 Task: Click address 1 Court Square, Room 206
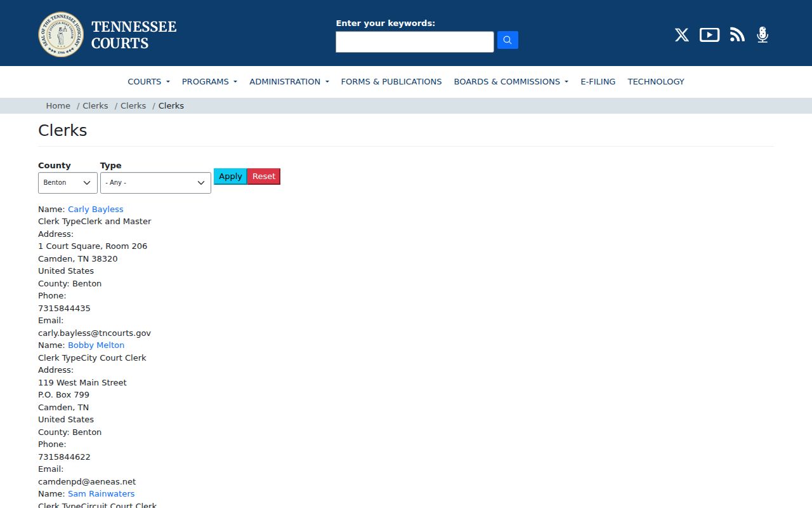click(x=93, y=246)
